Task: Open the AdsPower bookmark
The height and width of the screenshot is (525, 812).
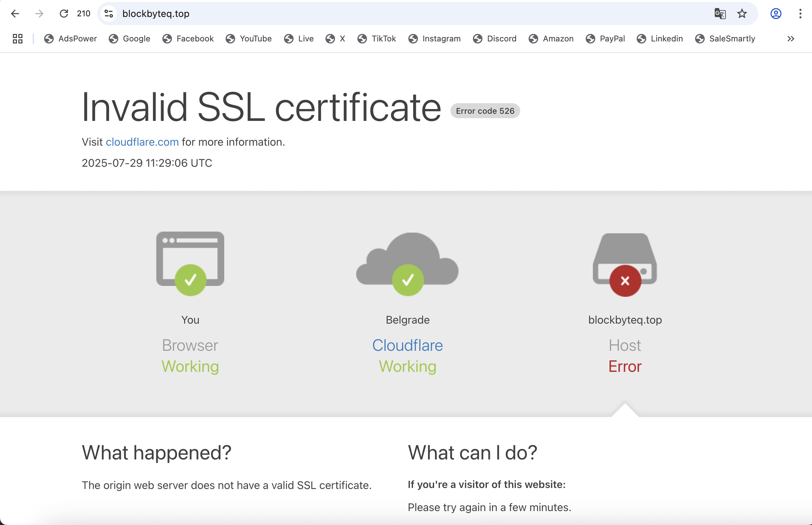Action: tap(71, 39)
